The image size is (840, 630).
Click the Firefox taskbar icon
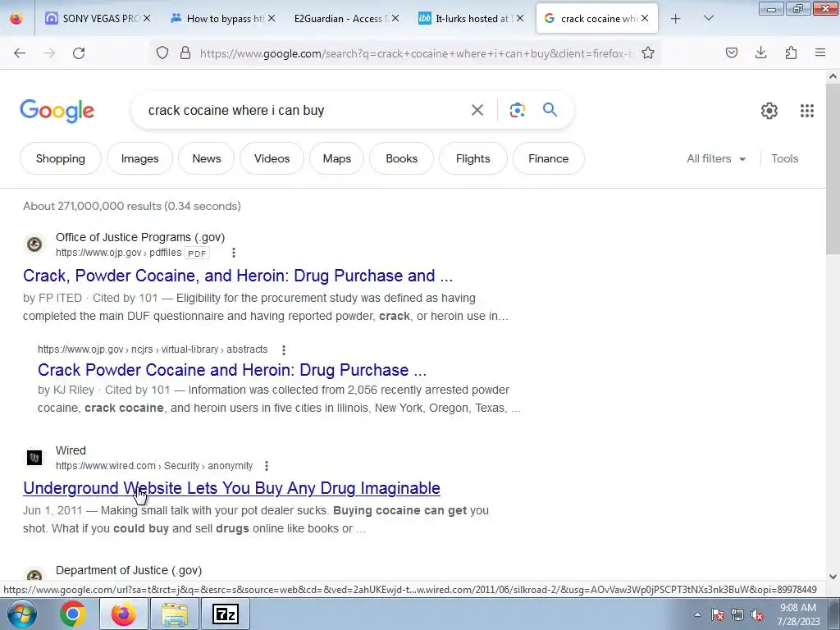pyautogui.click(x=123, y=614)
